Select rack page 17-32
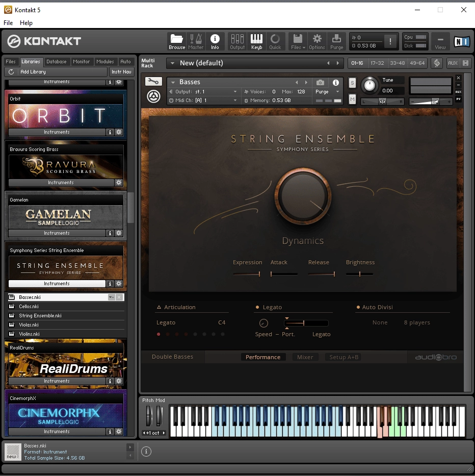Screen dimensions: 475x476 click(377, 63)
